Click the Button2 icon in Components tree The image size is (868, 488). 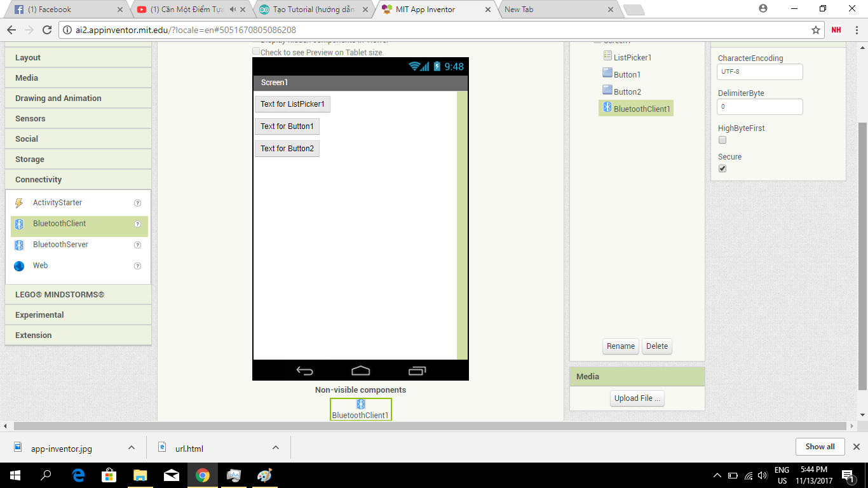pos(607,90)
